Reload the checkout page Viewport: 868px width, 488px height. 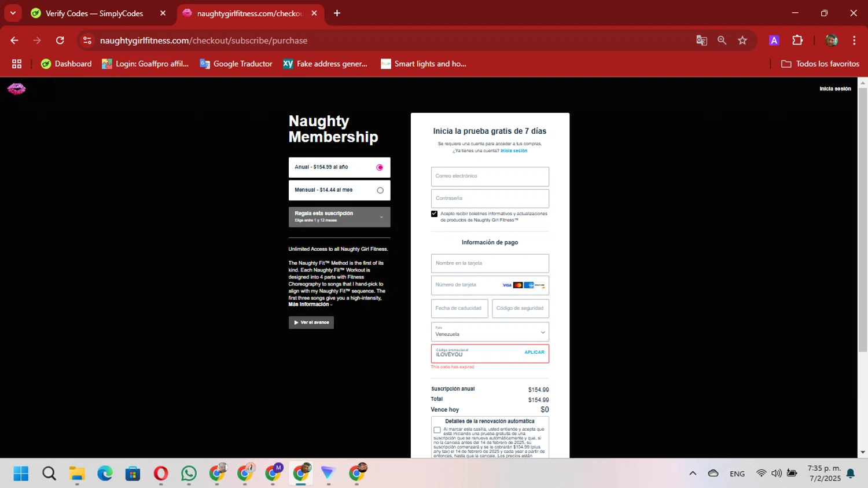60,41
